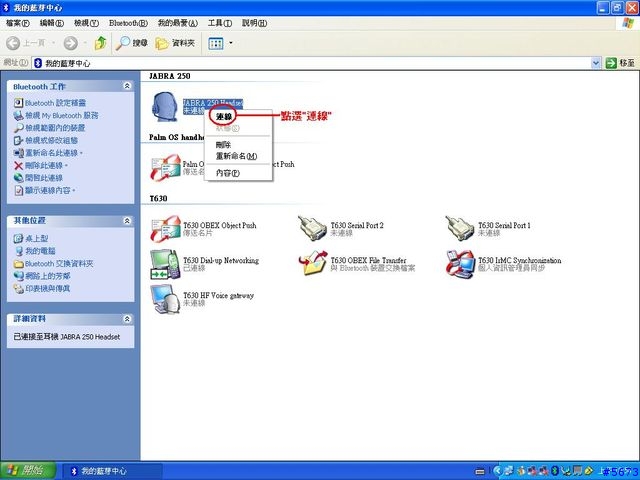Open T630 Dial-up Networking icon
640x480 pixels.
point(165,264)
